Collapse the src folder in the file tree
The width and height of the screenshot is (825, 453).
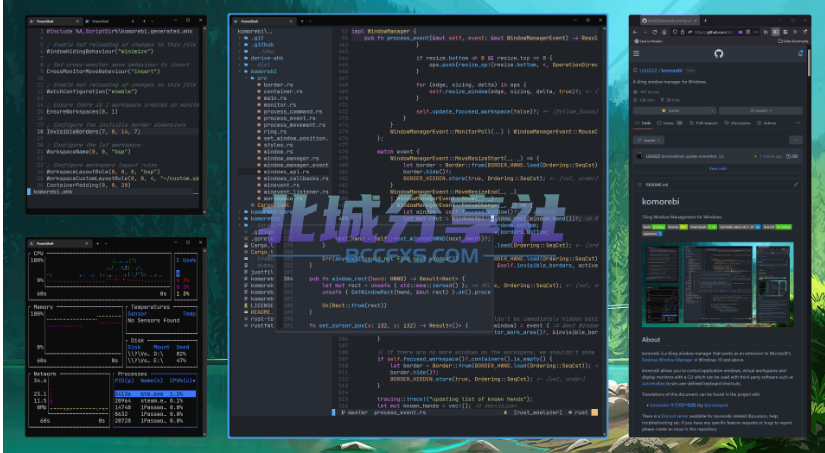tap(246, 78)
